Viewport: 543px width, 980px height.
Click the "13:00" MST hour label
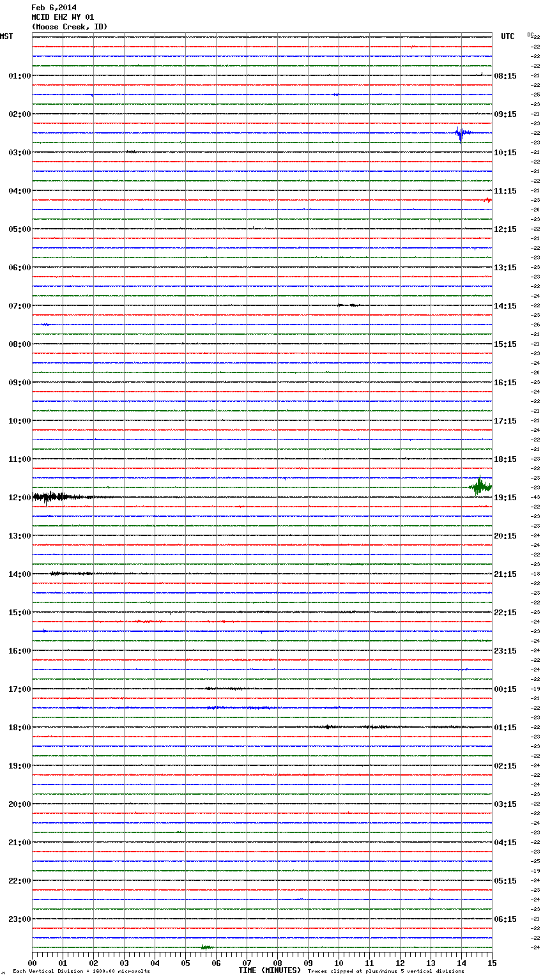point(20,536)
